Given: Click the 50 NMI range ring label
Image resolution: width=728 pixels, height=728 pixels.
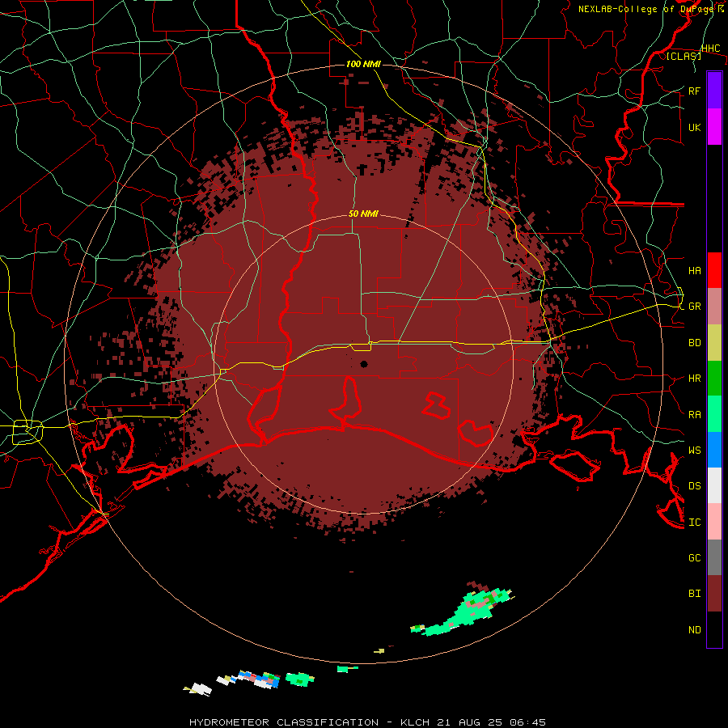Looking at the screenshot, I should (363, 214).
